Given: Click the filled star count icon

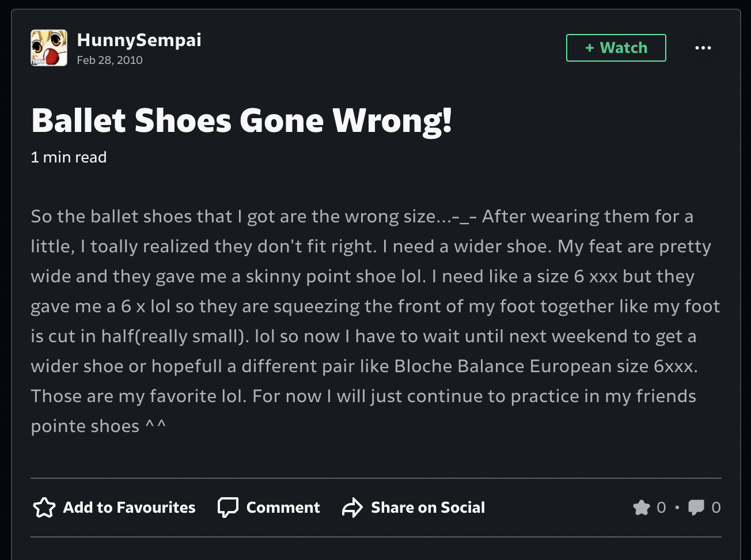Looking at the screenshot, I should pos(641,508).
